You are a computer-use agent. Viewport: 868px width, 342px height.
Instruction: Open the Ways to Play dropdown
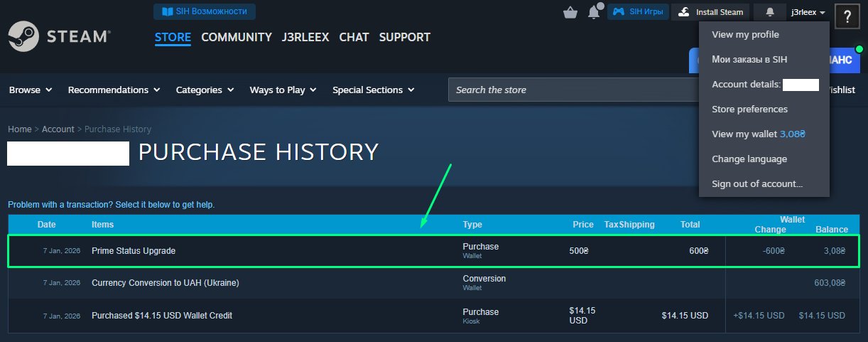(x=283, y=90)
